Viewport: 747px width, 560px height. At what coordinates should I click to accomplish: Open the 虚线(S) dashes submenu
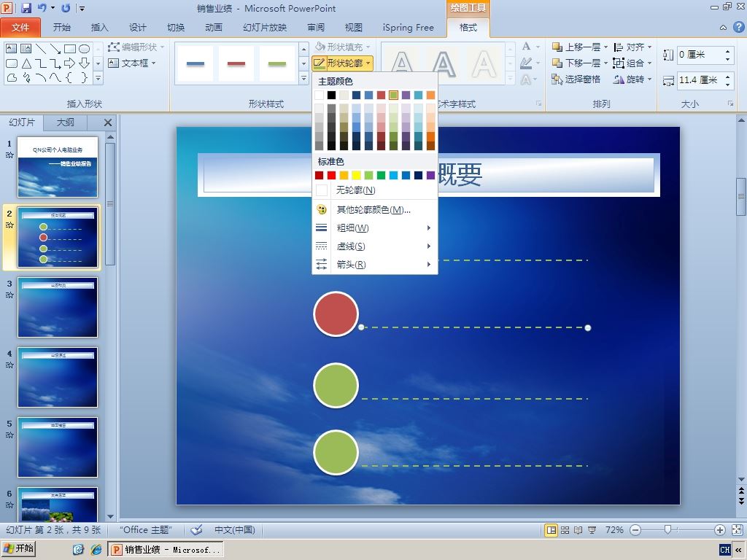point(375,246)
